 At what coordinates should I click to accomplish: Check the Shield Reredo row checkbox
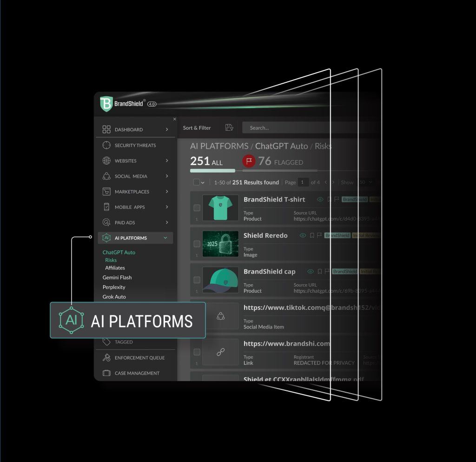pos(197,244)
